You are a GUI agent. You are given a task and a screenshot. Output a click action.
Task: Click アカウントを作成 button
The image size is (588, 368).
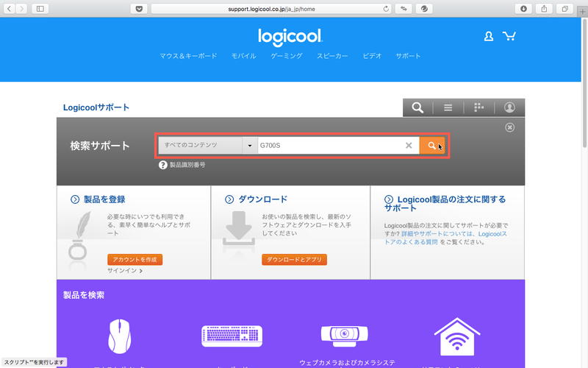135,260
